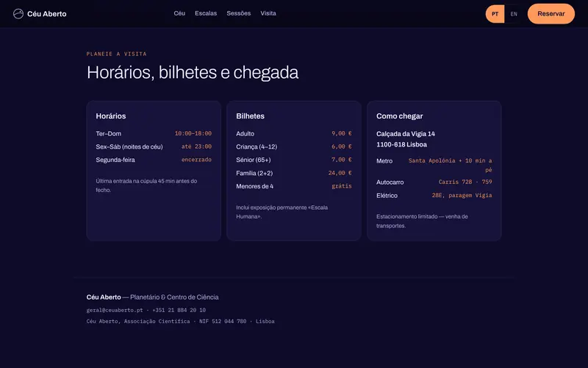Select the Adulto ticket label
The image size is (588, 368).
[245, 134]
